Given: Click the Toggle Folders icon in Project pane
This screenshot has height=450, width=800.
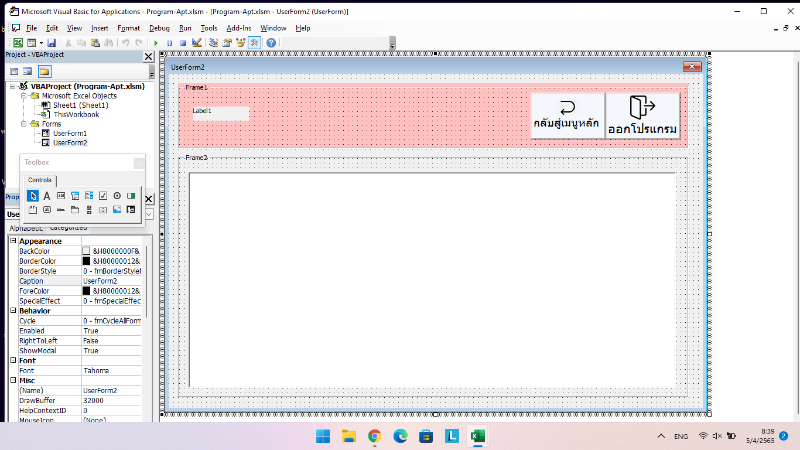Looking at the screenshot, I should pos(44,72).
